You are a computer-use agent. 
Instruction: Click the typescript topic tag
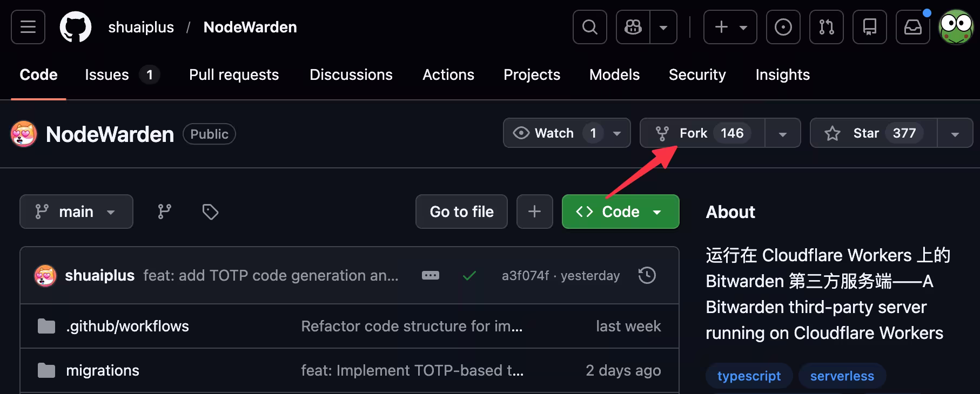749,376
